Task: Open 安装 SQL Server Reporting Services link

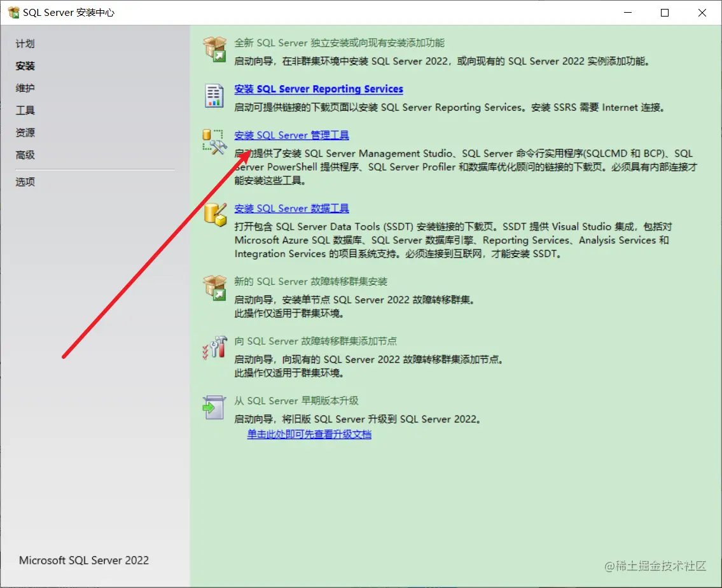Action: [319, 89]
